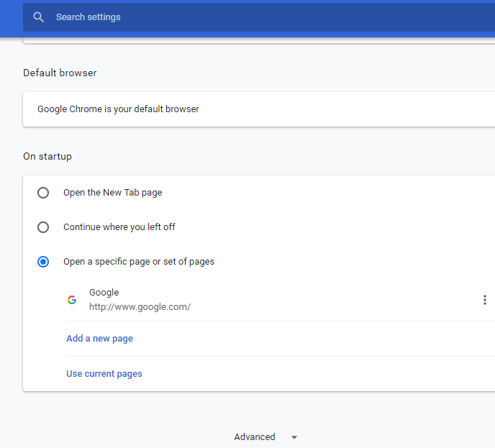Click the Google Chrome is your default browser text
The width and height of the screenshot is (495, 448).
tap(118, 109)
